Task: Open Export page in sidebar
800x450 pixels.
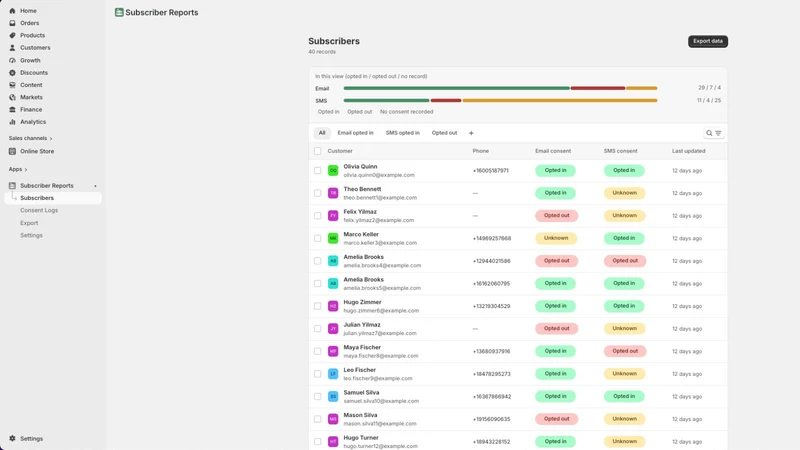Action: (x=29, y=223)
